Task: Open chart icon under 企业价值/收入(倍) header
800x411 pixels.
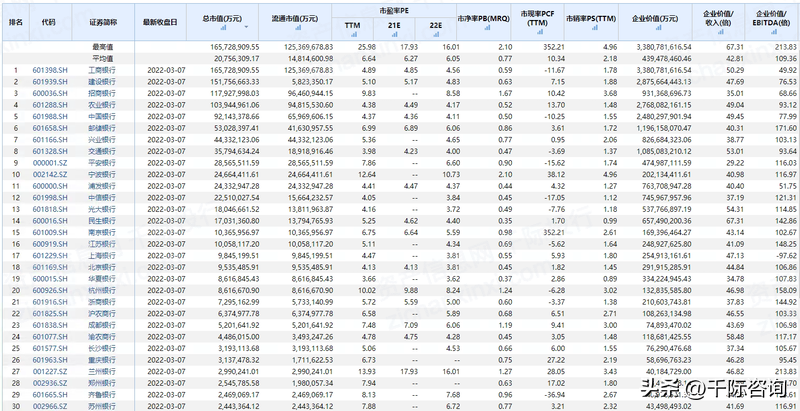Action: click(720, 31)
